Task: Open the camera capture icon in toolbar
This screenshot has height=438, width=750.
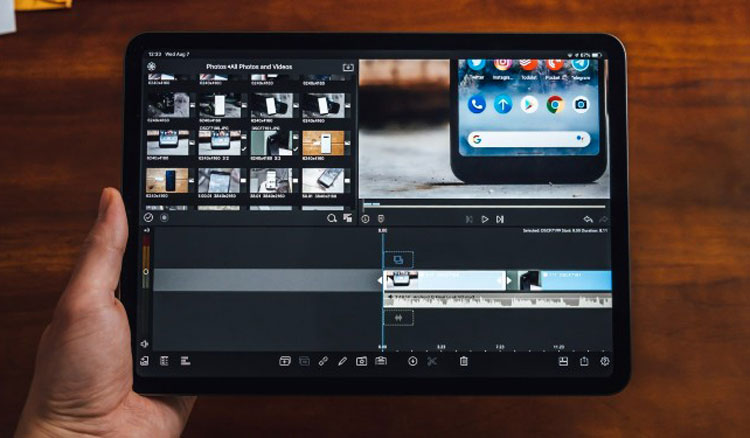Action: coord(362,361)
